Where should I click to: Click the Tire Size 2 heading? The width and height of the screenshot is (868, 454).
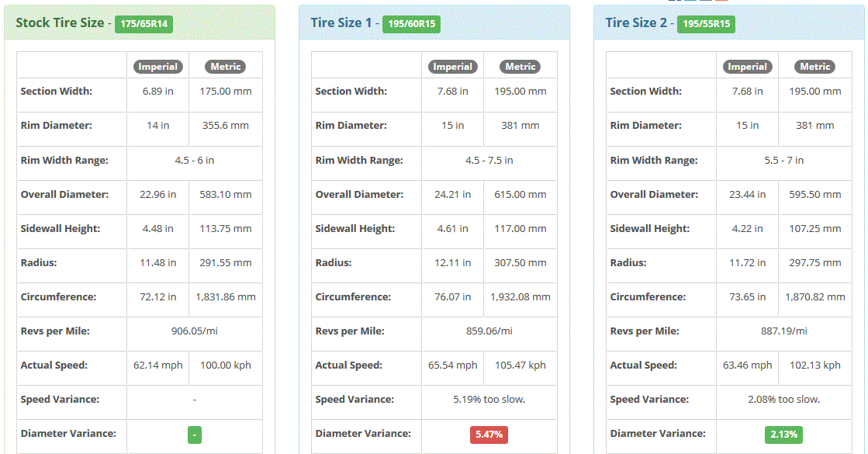[x=636, y=23]
